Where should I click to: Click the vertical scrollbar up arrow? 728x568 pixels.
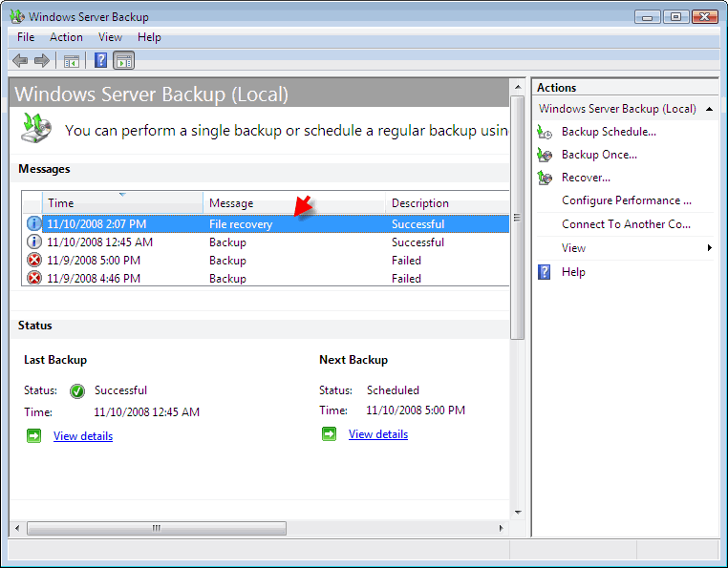518,87
